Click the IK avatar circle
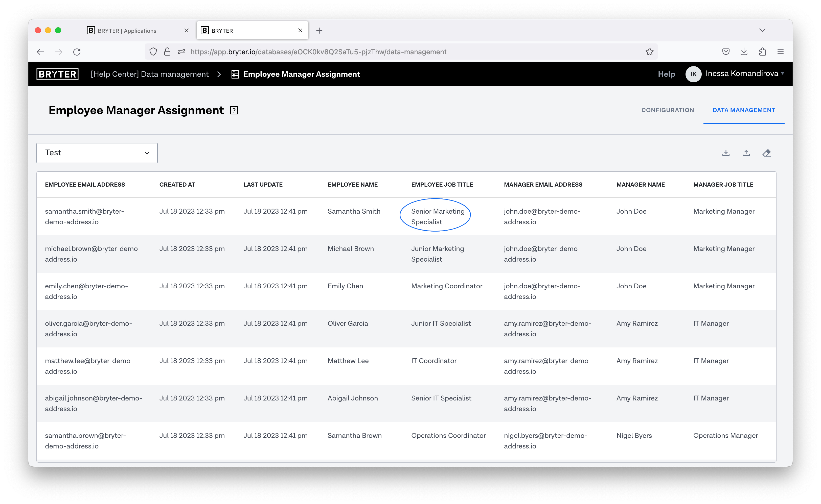Viewport: 821px width, 504px height. (693, 74)
